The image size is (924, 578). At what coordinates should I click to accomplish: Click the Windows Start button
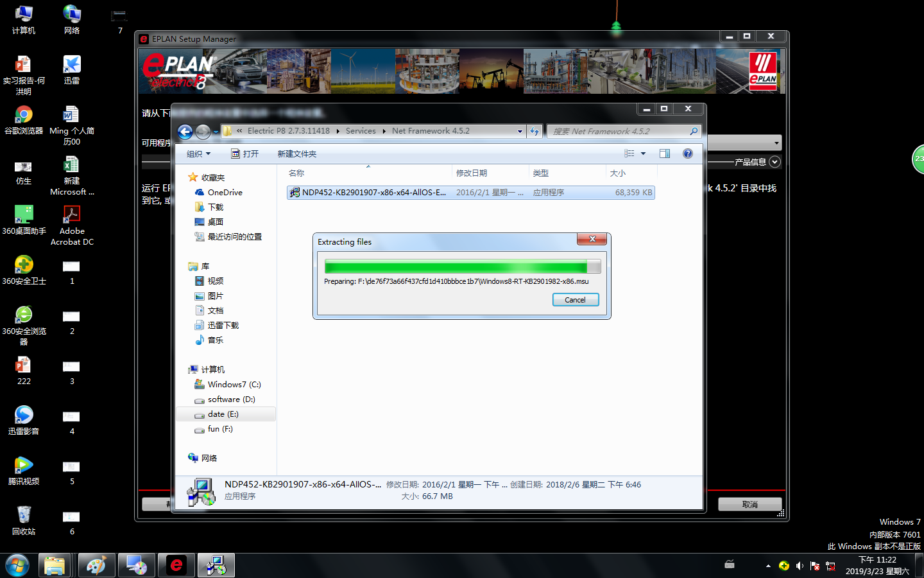pos(17,566)
